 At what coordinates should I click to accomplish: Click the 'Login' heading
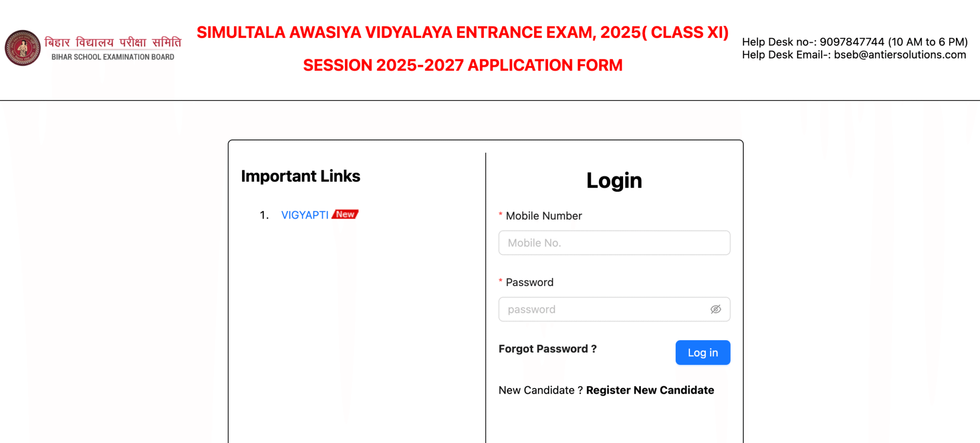coord(614,180)
